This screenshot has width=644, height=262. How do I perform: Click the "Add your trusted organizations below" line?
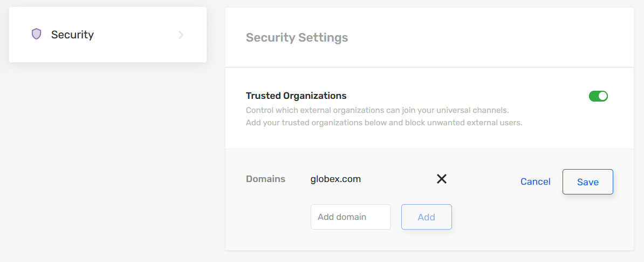pos(384,123)
